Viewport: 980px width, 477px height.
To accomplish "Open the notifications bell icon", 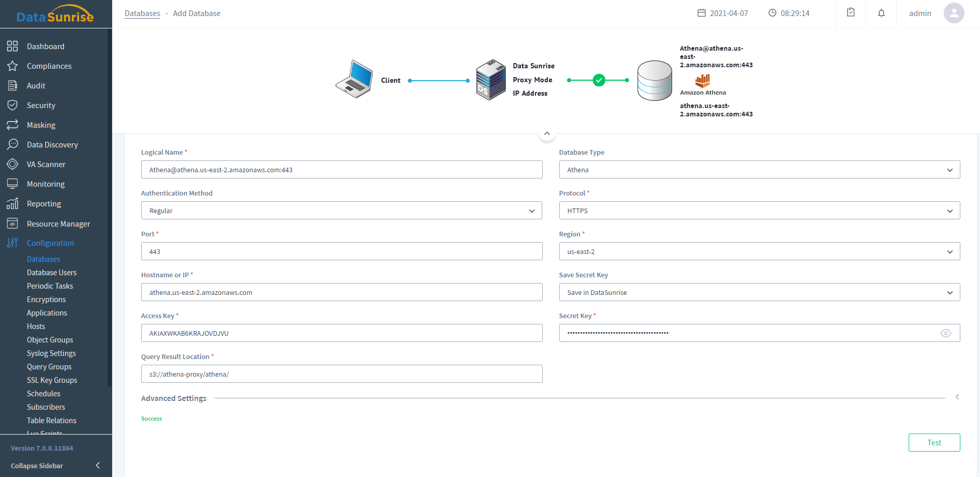I will tap(881, 13).
